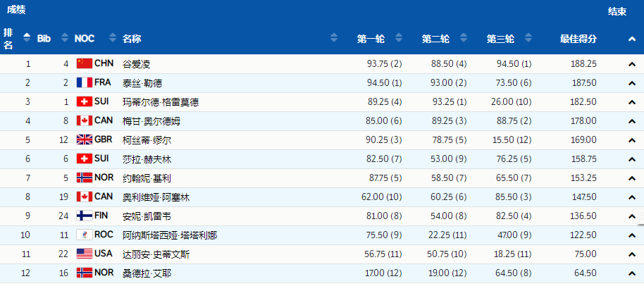Screen dimensions: 644x298
Task: Open athlete 玛蒂尔德·格雷莫德
Action: click(161, 102)
